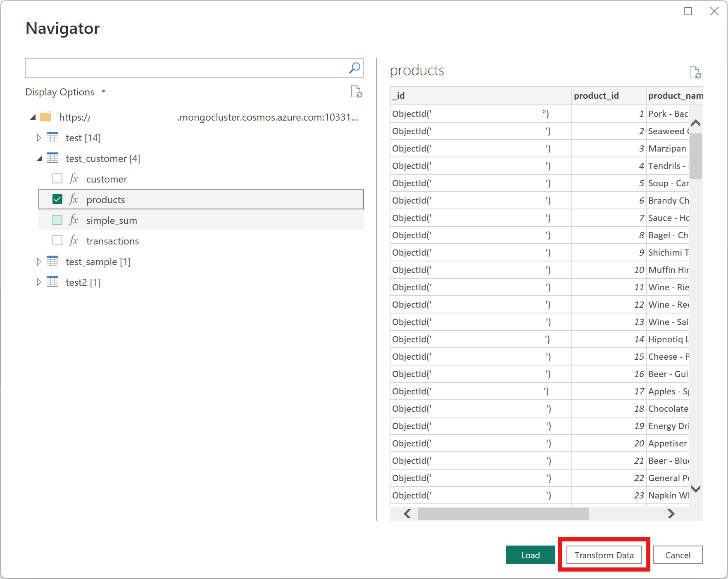Click inside the navigator search field
Viewport: 728px width, 579px height.
[186, 68]
